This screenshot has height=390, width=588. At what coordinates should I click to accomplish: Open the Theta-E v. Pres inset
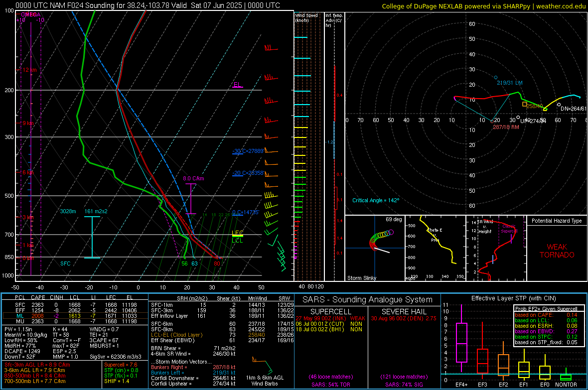point(435,248)
